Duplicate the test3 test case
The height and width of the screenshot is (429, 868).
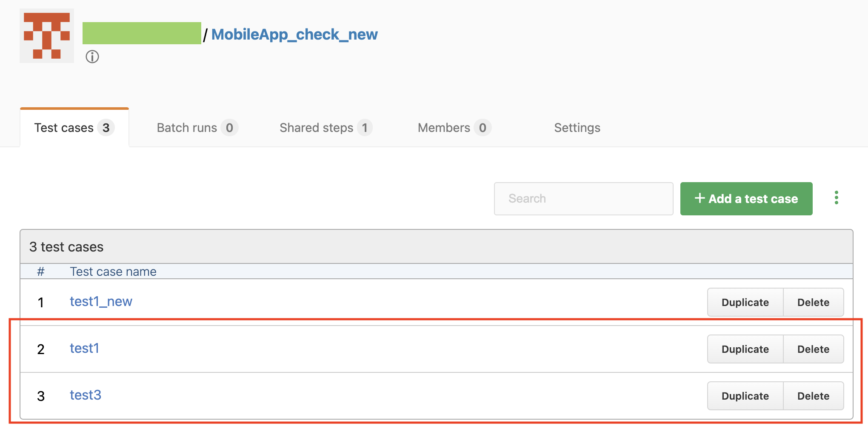745,396
